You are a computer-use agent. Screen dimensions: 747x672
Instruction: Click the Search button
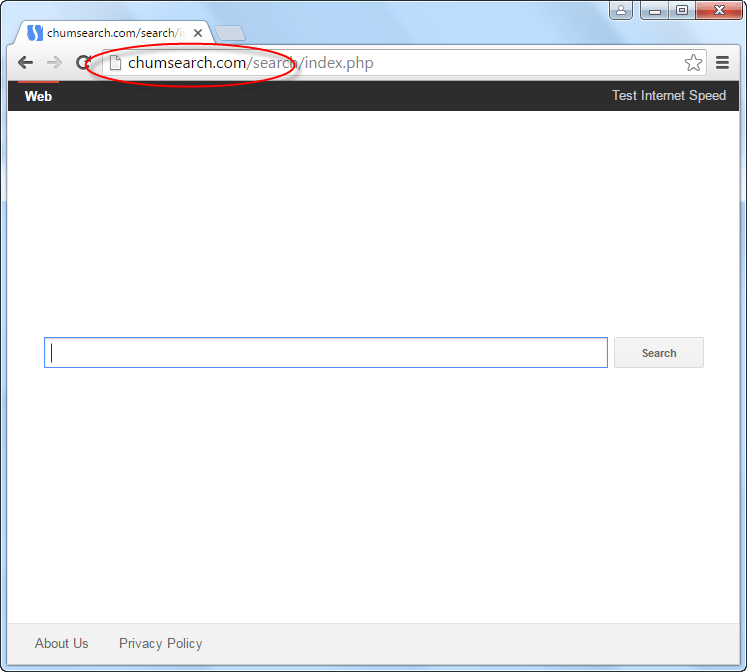pyautogui.click(x=659, y=352)
